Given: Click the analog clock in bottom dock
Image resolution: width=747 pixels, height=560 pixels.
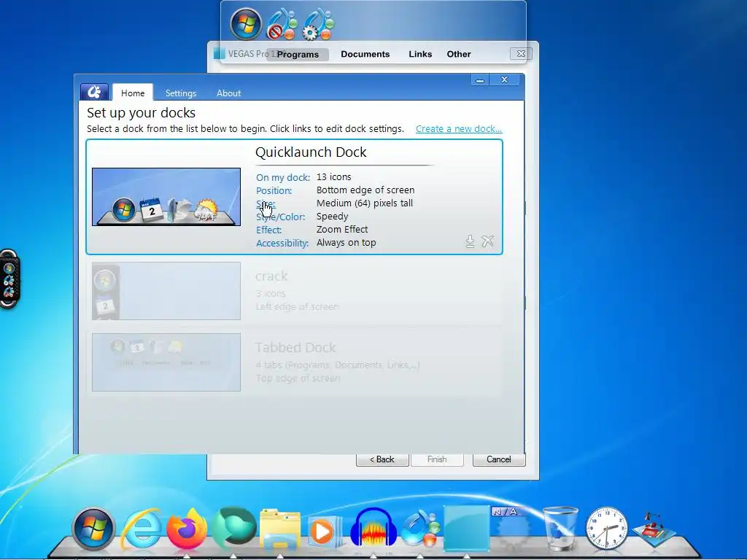Looking at the screenshot, I should 606,528.
